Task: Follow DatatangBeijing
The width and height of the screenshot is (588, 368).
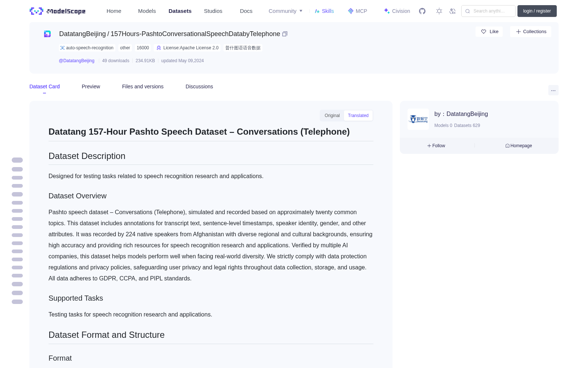Action: pyautogui.click(x=436, y=146)
